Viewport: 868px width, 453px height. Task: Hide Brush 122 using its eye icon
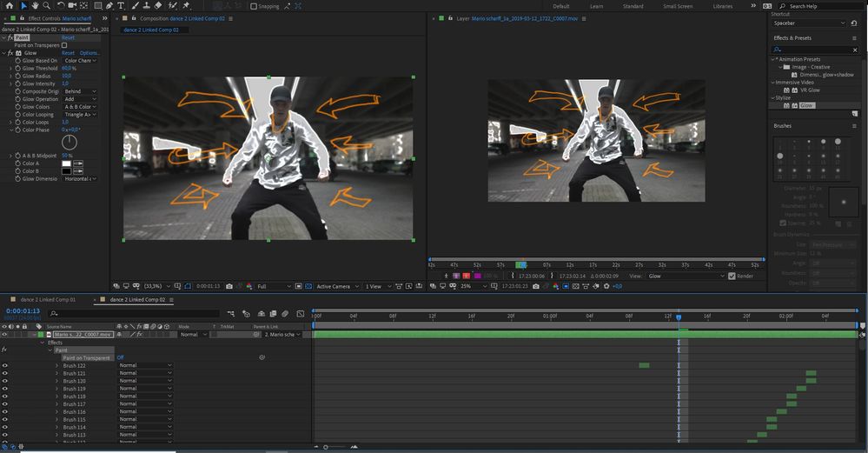(x=5, y=366)
